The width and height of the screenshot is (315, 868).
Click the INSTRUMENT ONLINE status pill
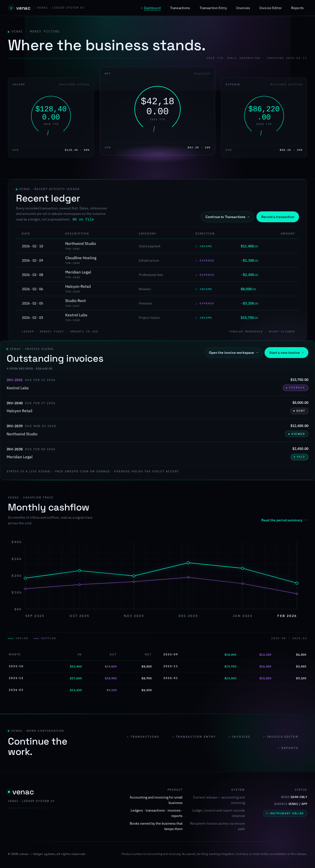point(285,813)
